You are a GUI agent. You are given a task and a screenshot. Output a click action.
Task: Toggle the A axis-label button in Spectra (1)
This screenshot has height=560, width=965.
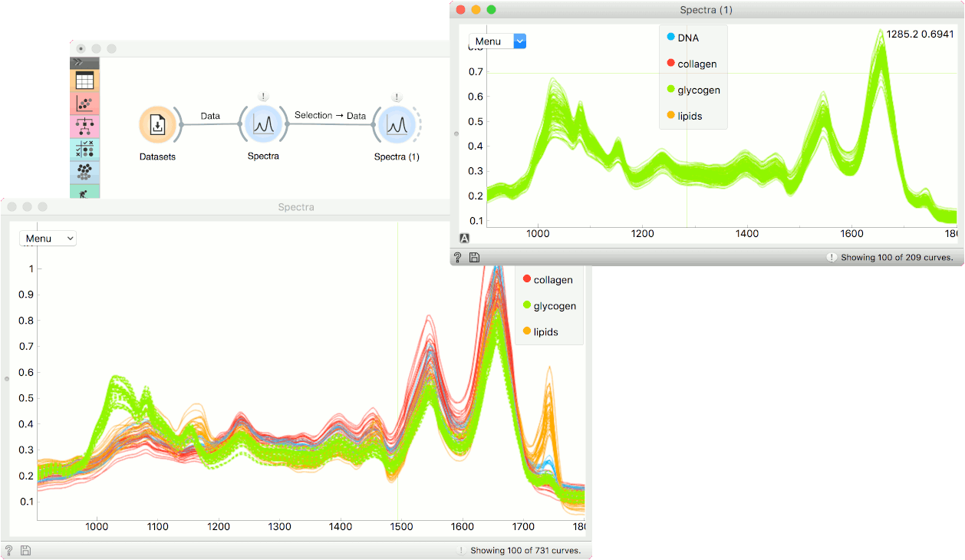(x=464, y=239)
